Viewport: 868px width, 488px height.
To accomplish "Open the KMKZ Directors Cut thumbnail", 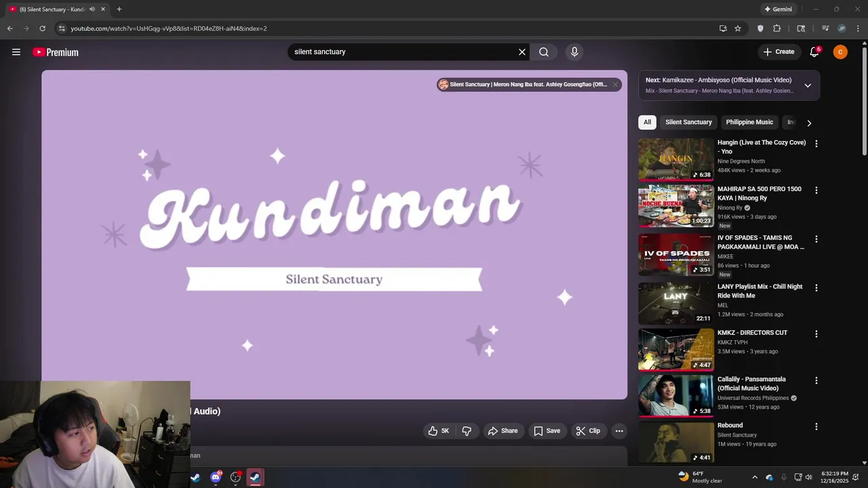I will [676, 350].
